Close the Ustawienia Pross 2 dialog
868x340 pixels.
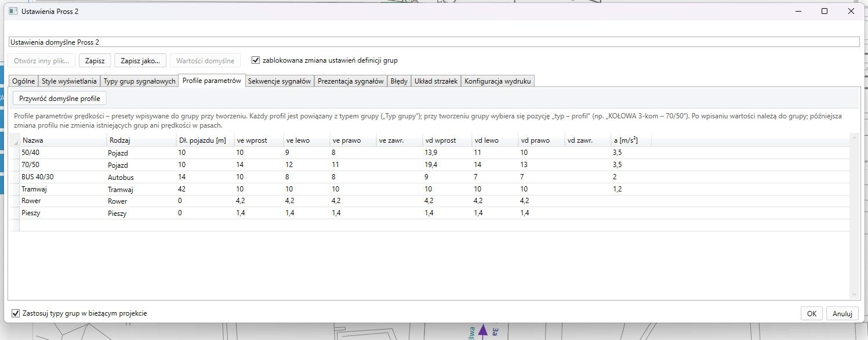851,11
